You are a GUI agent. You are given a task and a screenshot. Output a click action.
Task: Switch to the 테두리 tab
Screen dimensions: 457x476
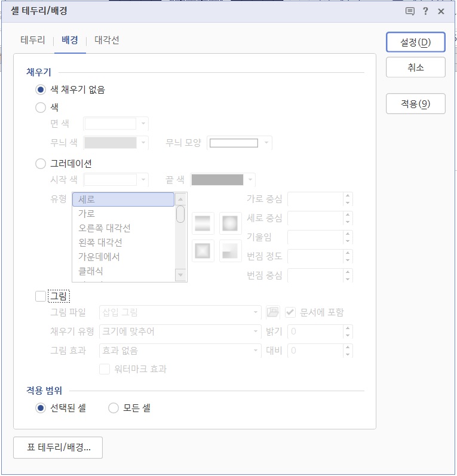click(32, 40)
